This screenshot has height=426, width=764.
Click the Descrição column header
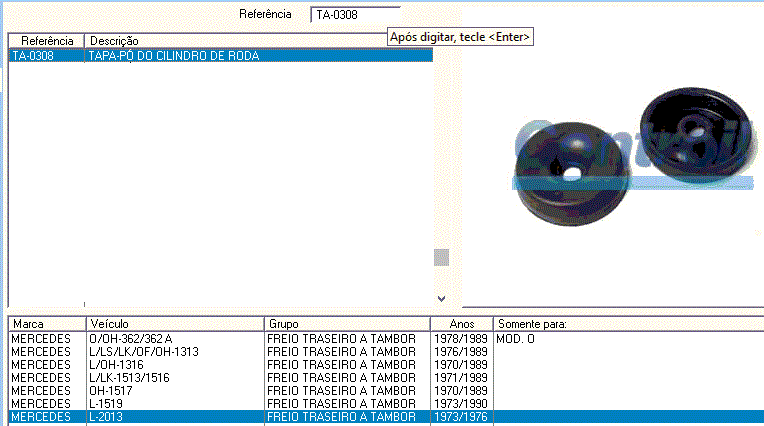[x=260, y=40]
